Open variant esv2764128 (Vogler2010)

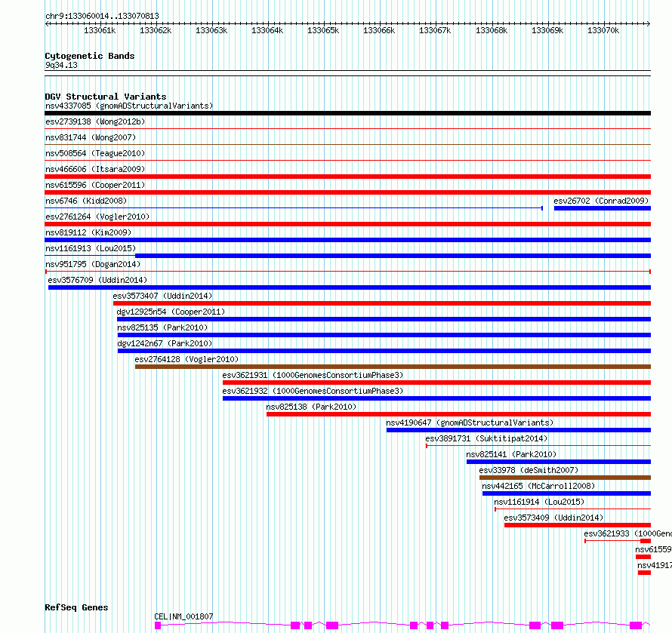[186, 359]
